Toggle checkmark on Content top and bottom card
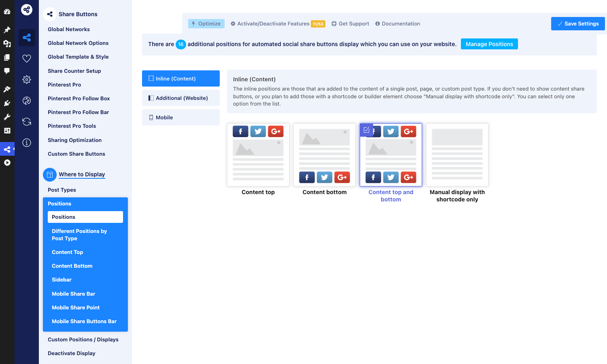 click(367, 130)
